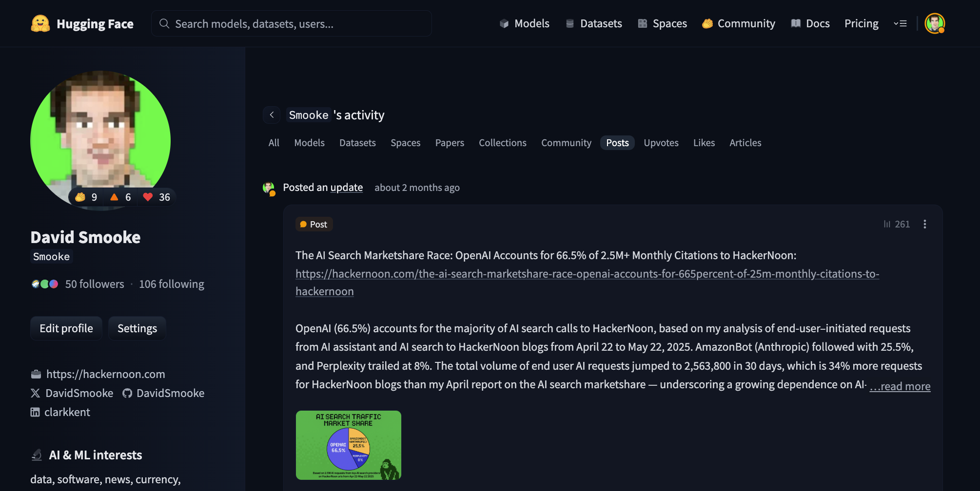Expand the more-navigation dropdown menu
This screenshot has width=980, height=491.
tap(900, 23)
